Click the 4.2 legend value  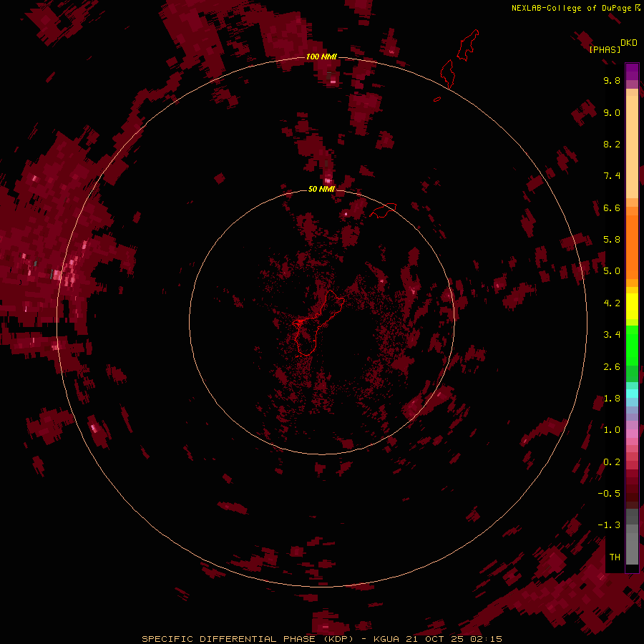coord(612,303)
